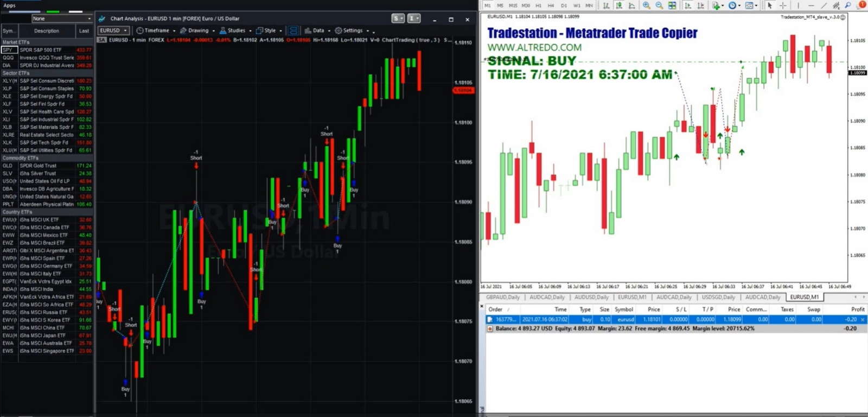
Task: Open the S symbol-link dropdown button
Action: click(x=398, y=18)
